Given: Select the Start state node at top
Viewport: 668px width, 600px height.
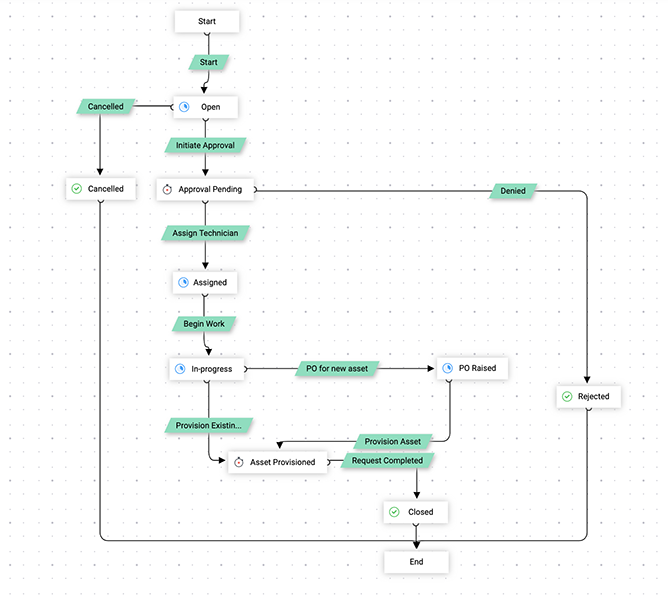Looking at the screenshot, I should [207, 21].
